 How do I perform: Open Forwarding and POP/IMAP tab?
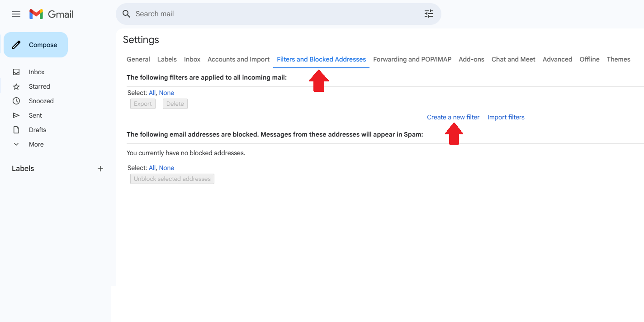tap(412, 59)
